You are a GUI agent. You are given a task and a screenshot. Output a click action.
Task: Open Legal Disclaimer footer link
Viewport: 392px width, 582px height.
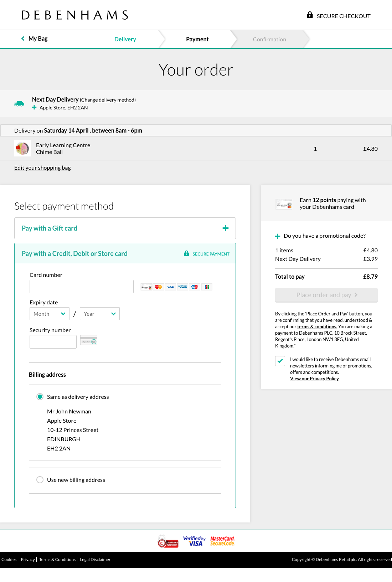point(95,559)
